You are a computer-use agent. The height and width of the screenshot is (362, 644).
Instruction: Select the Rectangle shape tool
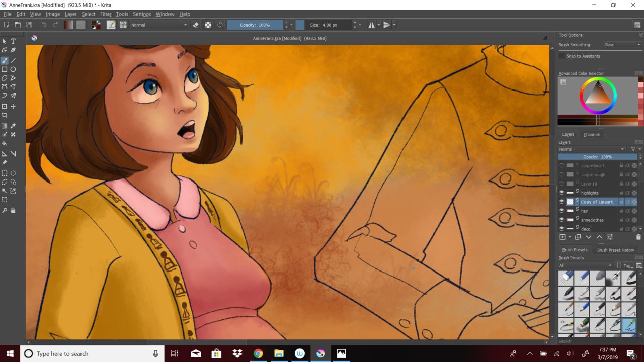click(5, 69)
